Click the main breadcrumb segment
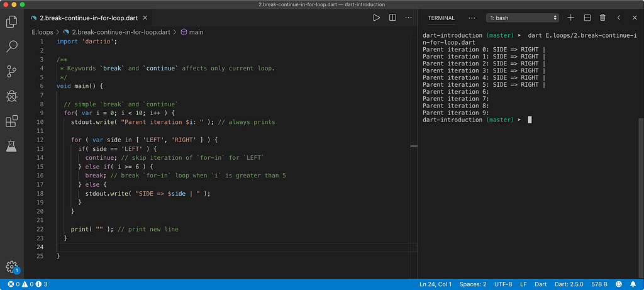 coord(196,32)
